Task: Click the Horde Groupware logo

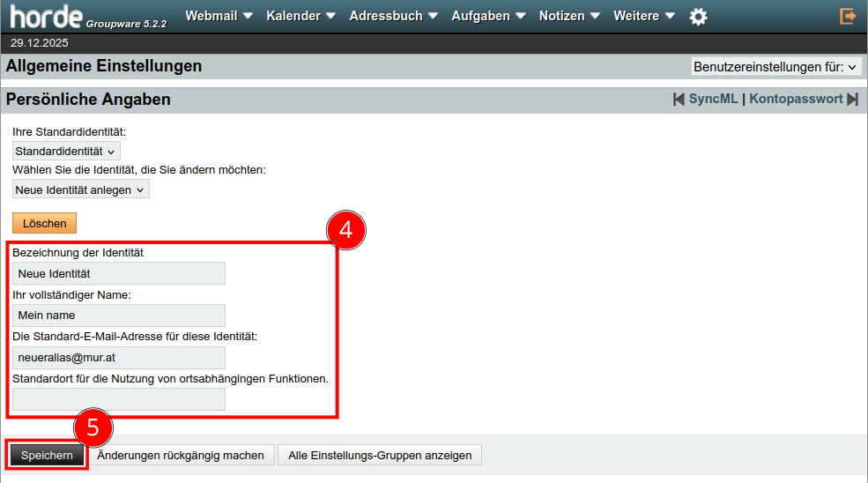Action: pos(88,17)
